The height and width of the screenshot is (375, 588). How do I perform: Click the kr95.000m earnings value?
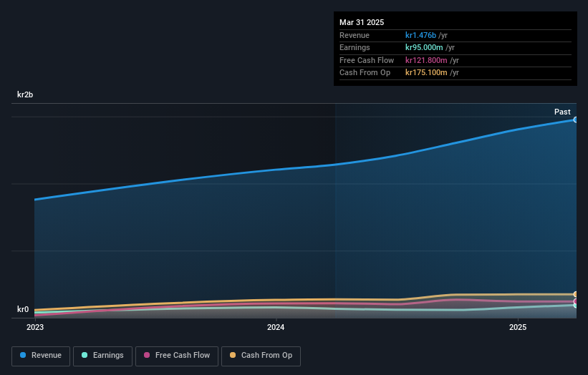pyautogui.click(x=424, y=47)
